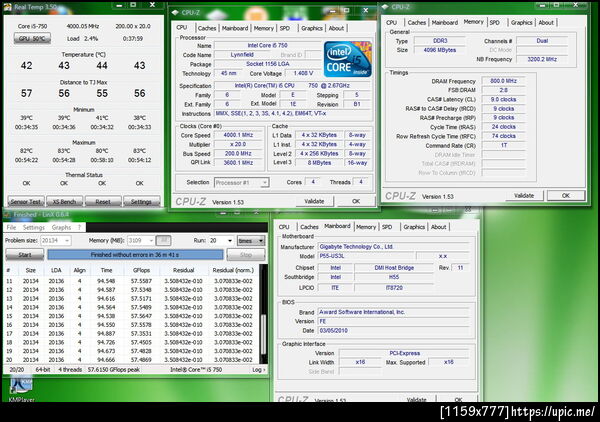
Task: Launch XS Bench in Real Temp
Action: coord(64,201)
